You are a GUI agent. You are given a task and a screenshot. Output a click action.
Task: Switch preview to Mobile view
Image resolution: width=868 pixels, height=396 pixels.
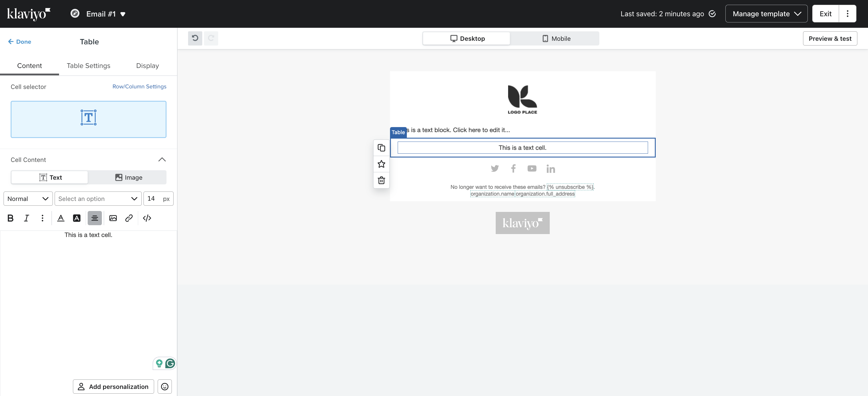[x=556, y=38]
